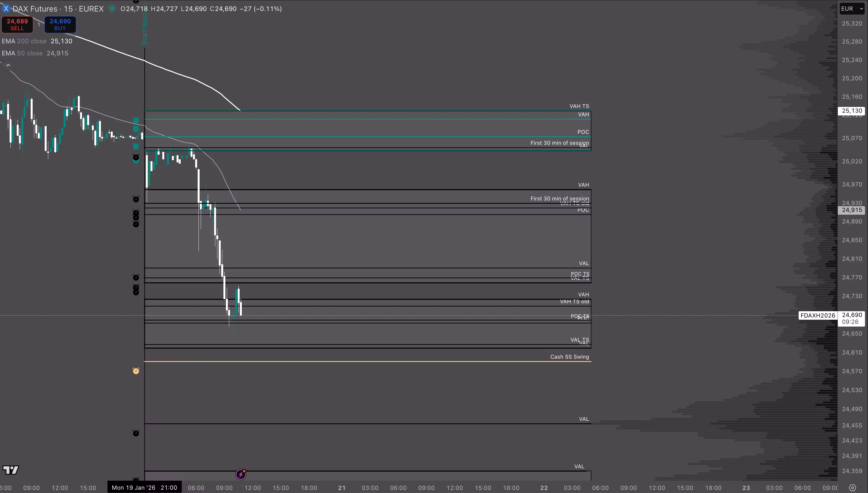Select the EMA 200 close indicator legend

[x=37, y=41]
